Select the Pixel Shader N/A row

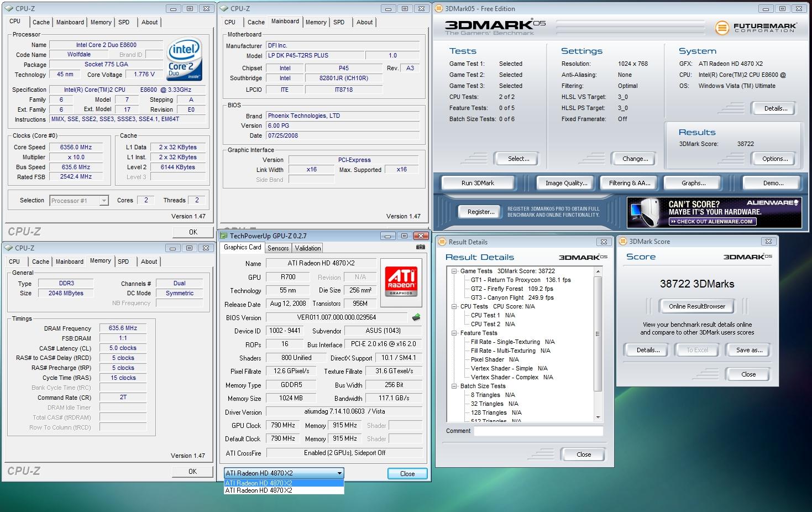495,359
